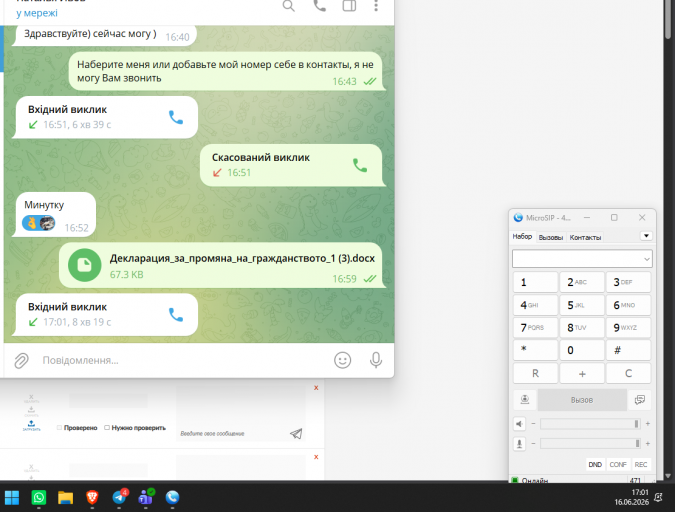This screenshot has height=512, width=675.
Task: Open WhatsApp from the taskbar
Action: (x=39, y=497)
